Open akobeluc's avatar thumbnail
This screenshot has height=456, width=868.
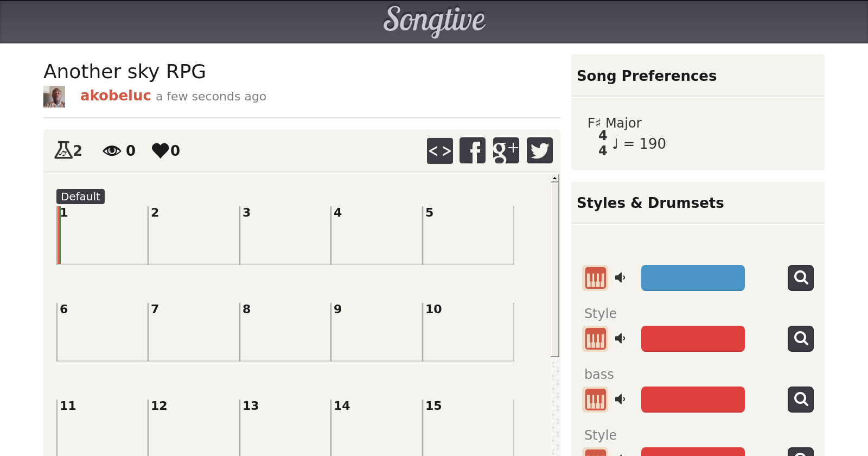[x=54, y=97]
